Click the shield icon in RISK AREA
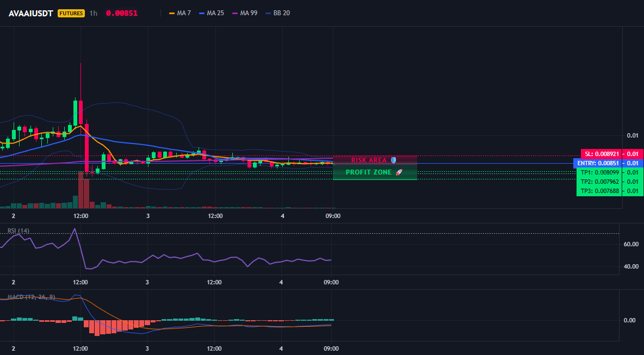 [x=393, y=160]
